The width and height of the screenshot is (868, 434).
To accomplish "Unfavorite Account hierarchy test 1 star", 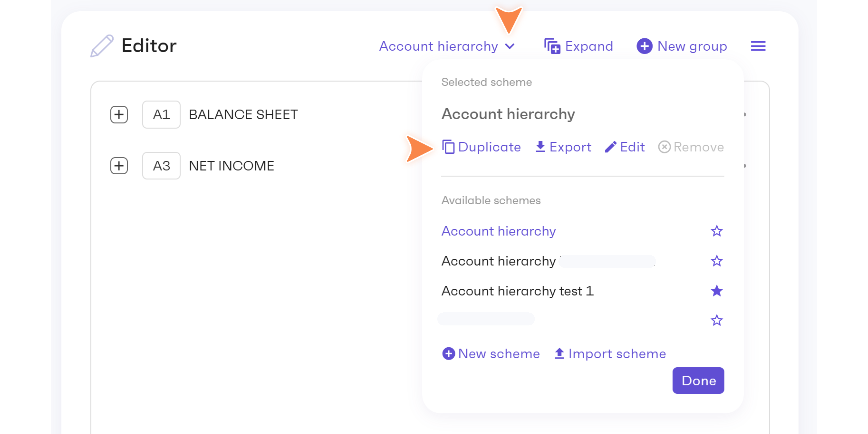I will tap(717, 291).
